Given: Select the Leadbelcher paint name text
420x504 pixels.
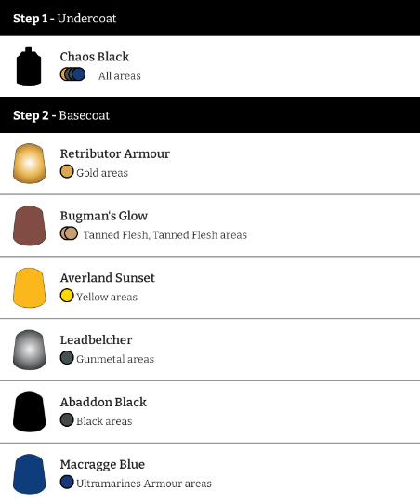Looking at the screenshot, I should (96, 339).
